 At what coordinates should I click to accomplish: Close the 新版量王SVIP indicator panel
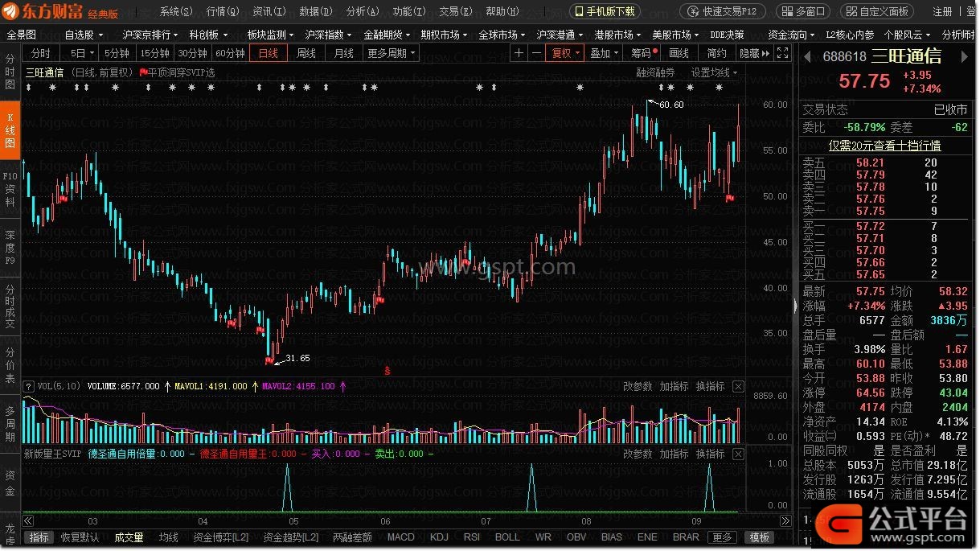(x=738, y=454)
